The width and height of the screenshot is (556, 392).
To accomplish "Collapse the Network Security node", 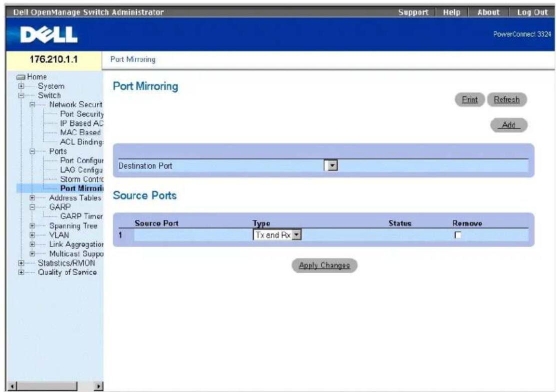I will (32, 104).
